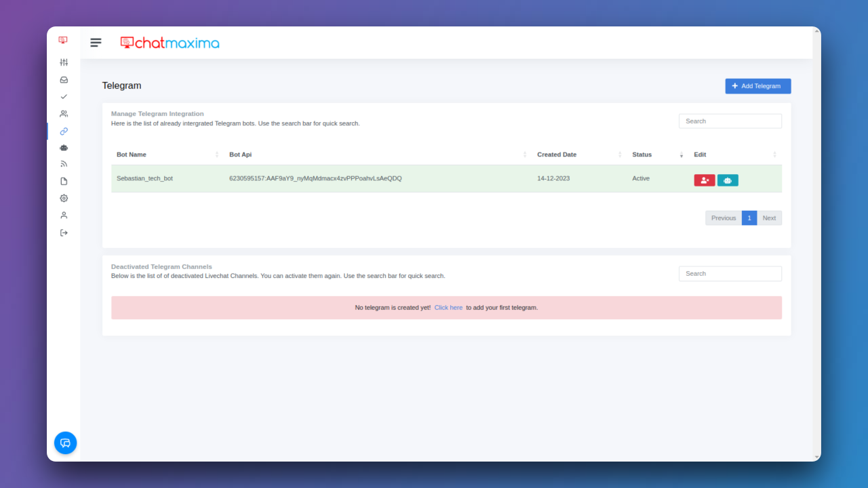Viewport: 868px width, 488px height.
Task: Sort table by Bot Api column
Action: pos(378,155)
